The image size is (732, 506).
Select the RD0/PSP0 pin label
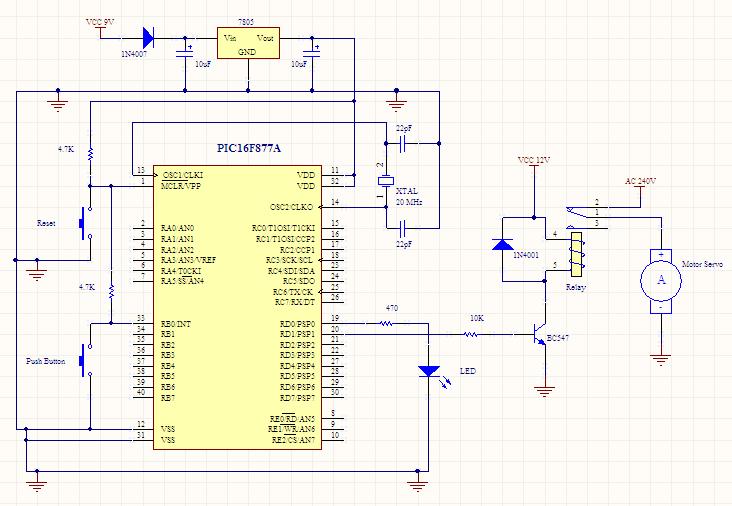(297, 325)
